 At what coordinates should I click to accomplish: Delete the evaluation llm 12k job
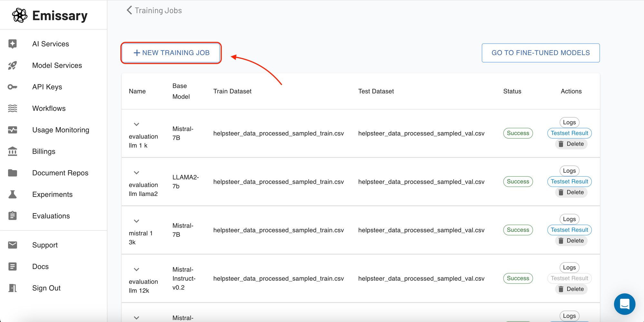[x=571, y=289]
